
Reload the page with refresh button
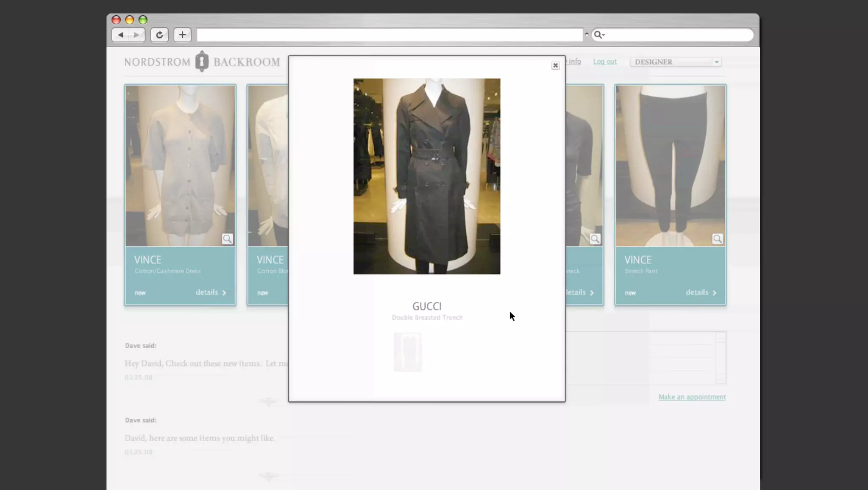coord(159,35)
